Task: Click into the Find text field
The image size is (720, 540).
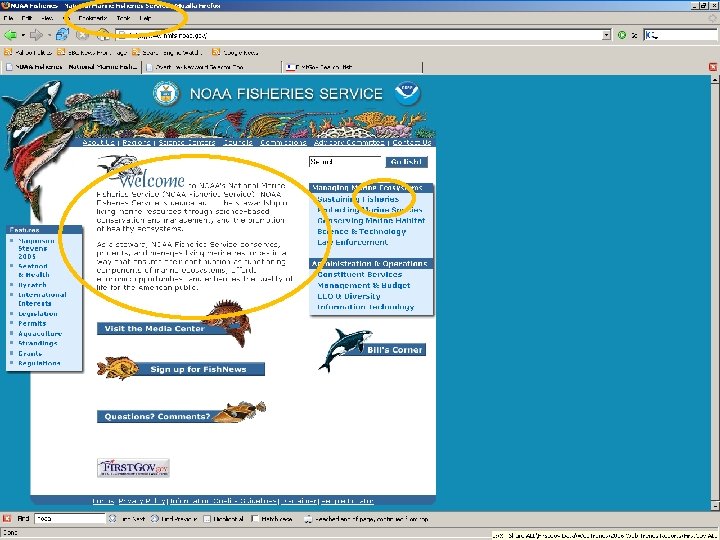Action: point(70,518)
